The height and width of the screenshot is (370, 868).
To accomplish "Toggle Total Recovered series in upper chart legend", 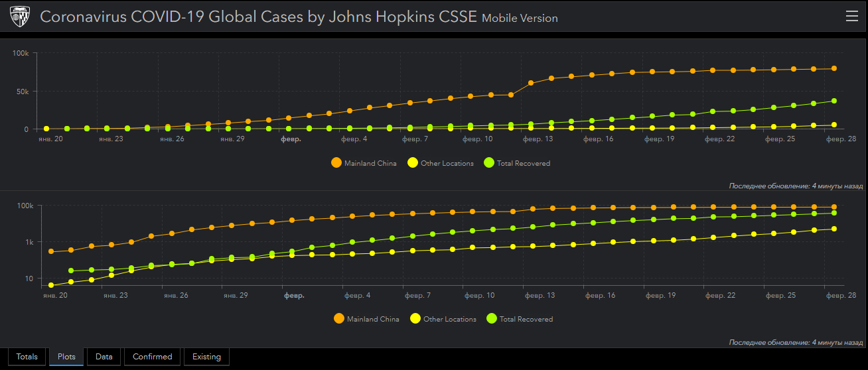I will (x=517, y=163).
